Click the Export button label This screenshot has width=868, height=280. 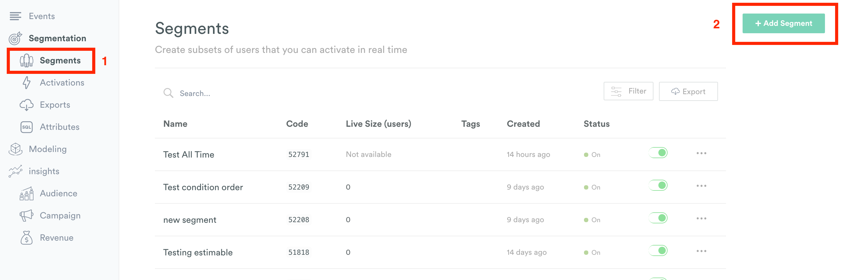coord(694,92)
